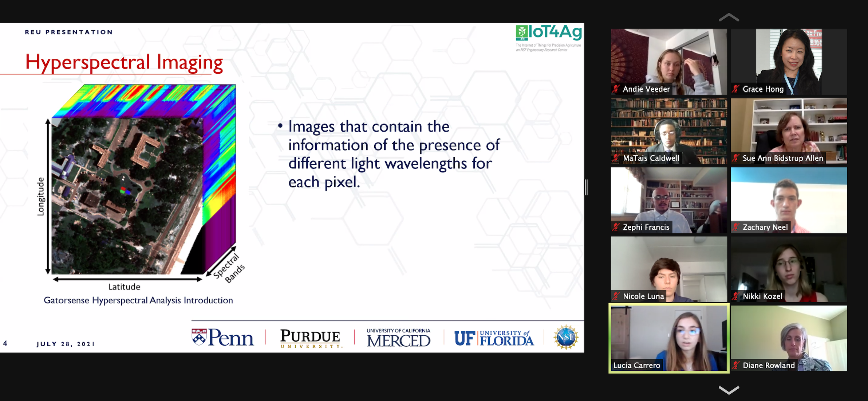The width and height of the screenshot is (868, 401).
Task: Select Zachary Neel's video tile
Action: pos(789,200)
